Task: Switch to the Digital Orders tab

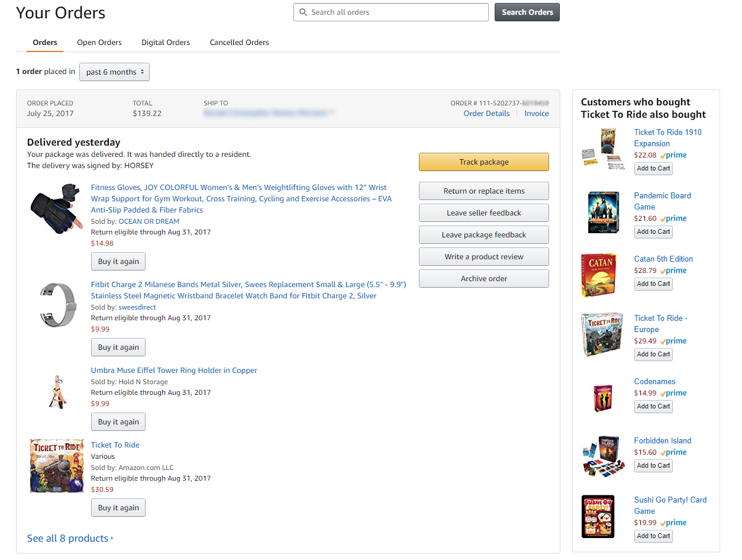Action: click(166, 43)
